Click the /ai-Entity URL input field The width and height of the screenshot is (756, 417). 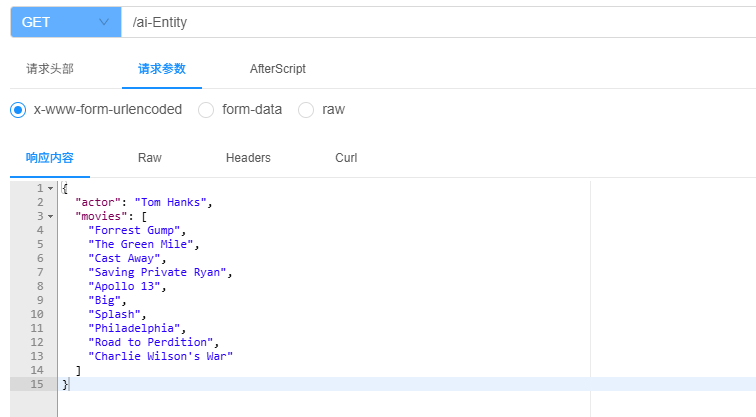[x=438, y=22]
